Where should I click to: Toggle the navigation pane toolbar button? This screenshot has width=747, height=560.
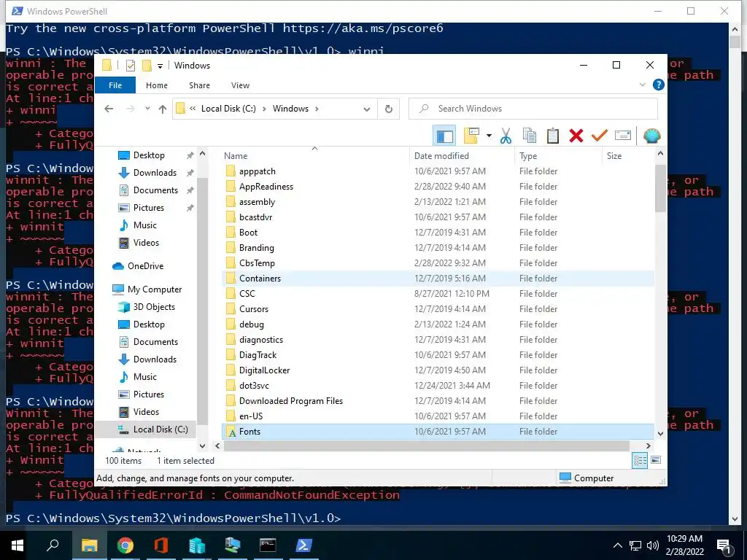[x=444, y=136]
